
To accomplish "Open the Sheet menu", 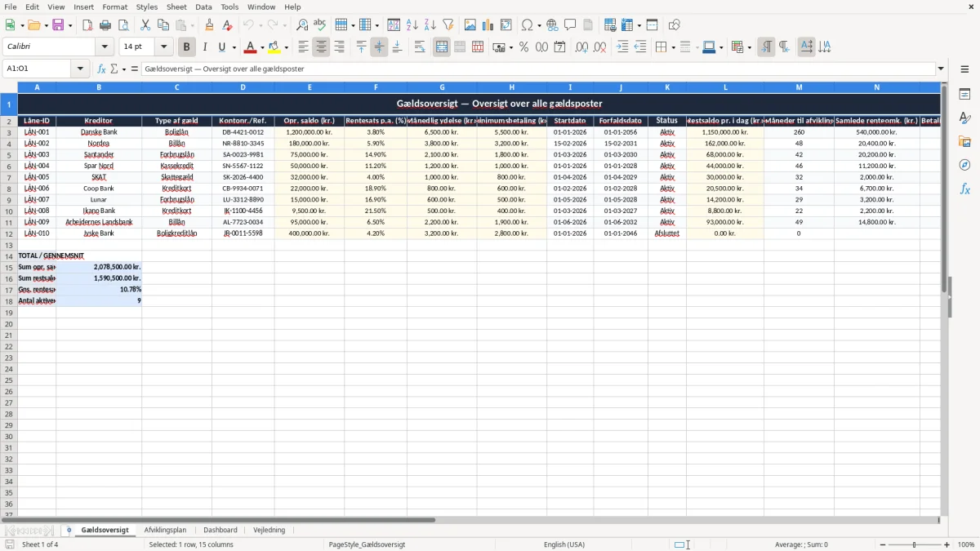I will (x=176, y=7).
